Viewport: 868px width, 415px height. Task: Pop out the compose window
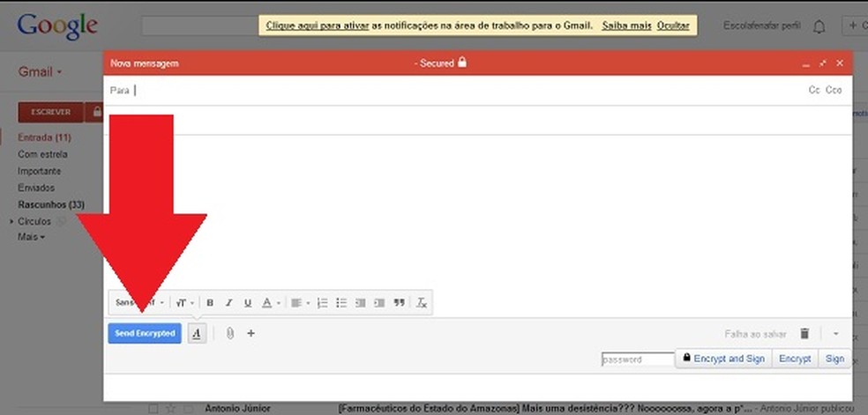point(823,63)
